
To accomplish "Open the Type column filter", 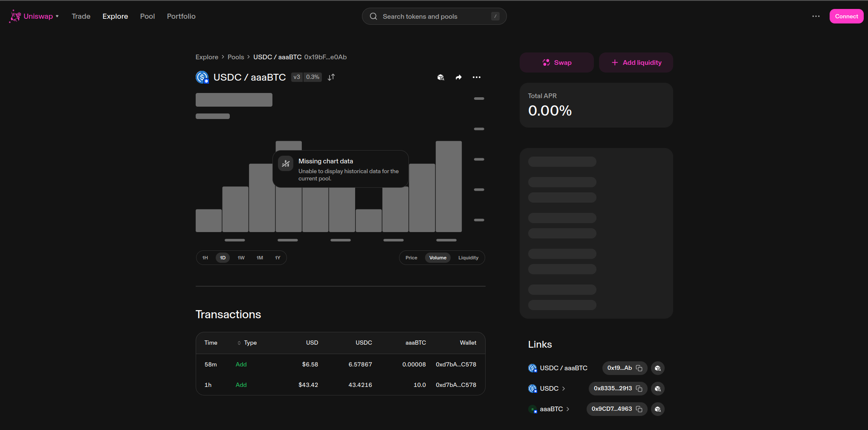I will tap(247, 343).
